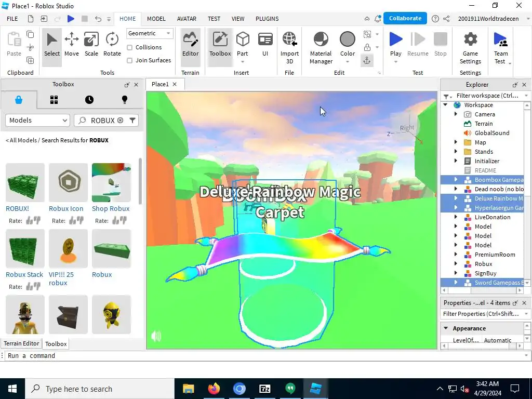The height and width of the screenshot is (399, 532).
Task: Click the Run a command input bar
Action: click(x=264, y=355)
